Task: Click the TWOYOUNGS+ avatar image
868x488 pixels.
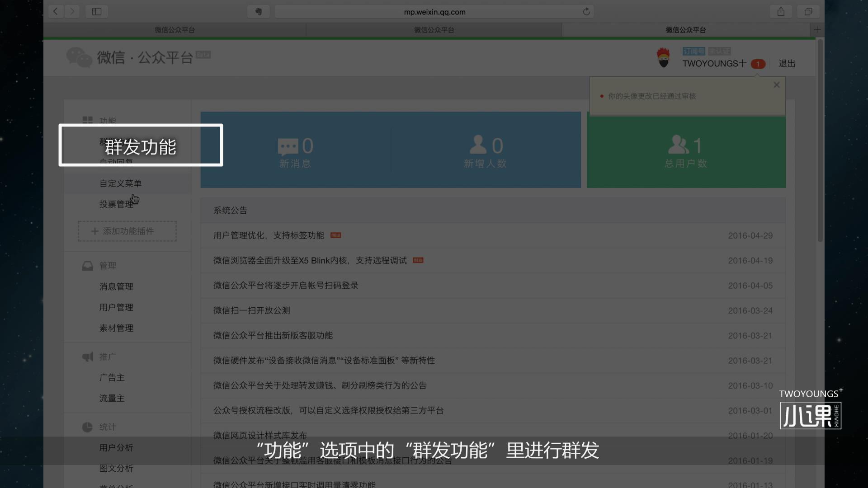Action: [x=664, y=58]
